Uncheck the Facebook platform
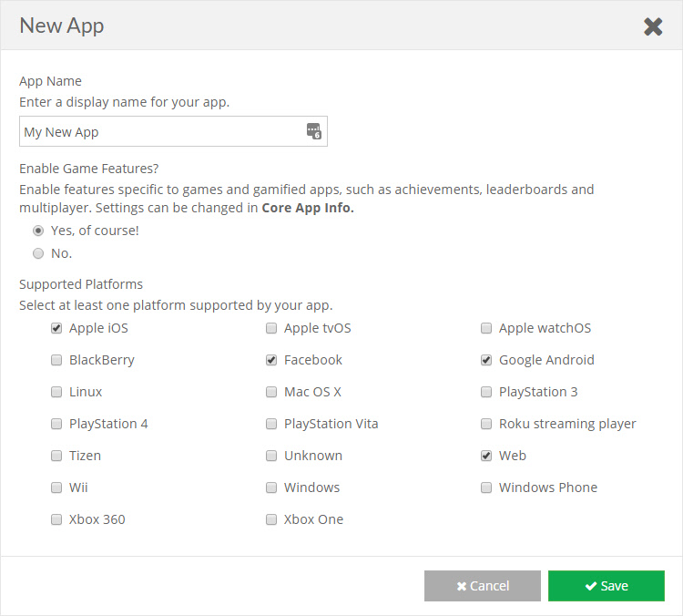683x616 pixels. [x=271, y=360]
